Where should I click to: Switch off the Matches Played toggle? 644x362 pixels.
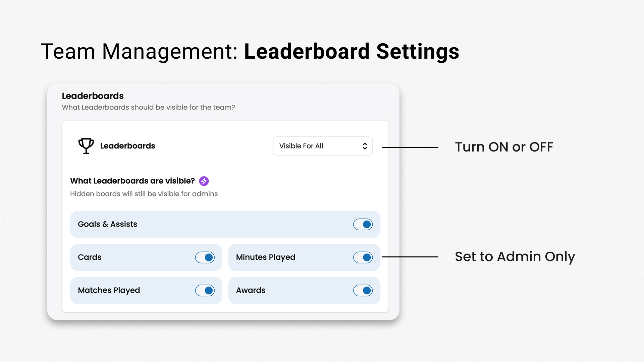coord(205,291)
